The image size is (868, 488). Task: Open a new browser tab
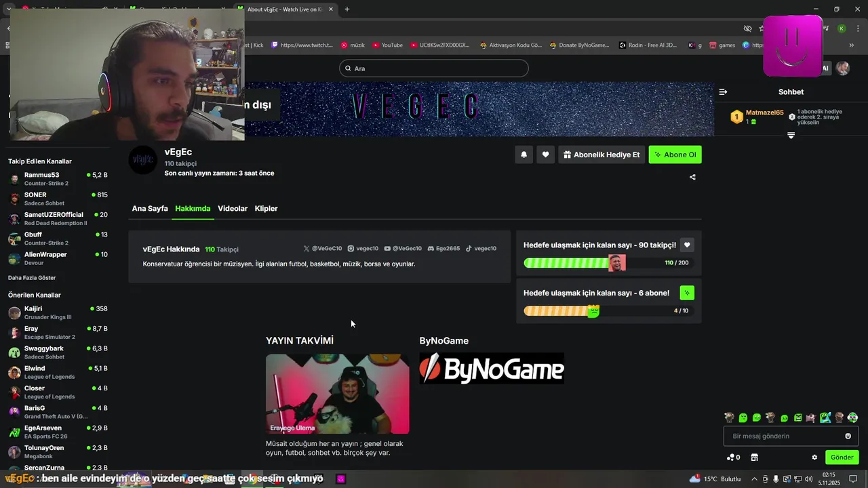coord(347,9)
